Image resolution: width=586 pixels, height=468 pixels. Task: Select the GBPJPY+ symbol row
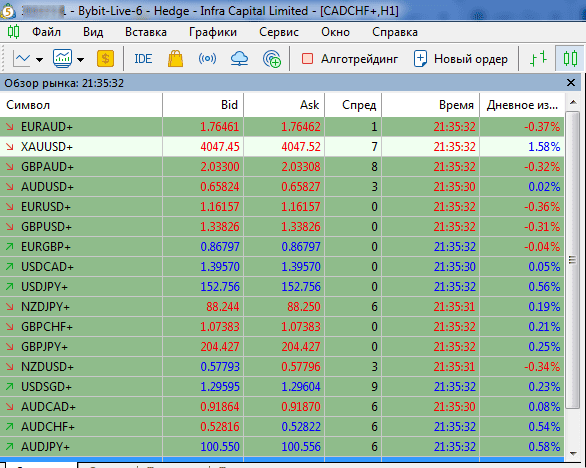point(282,347)
